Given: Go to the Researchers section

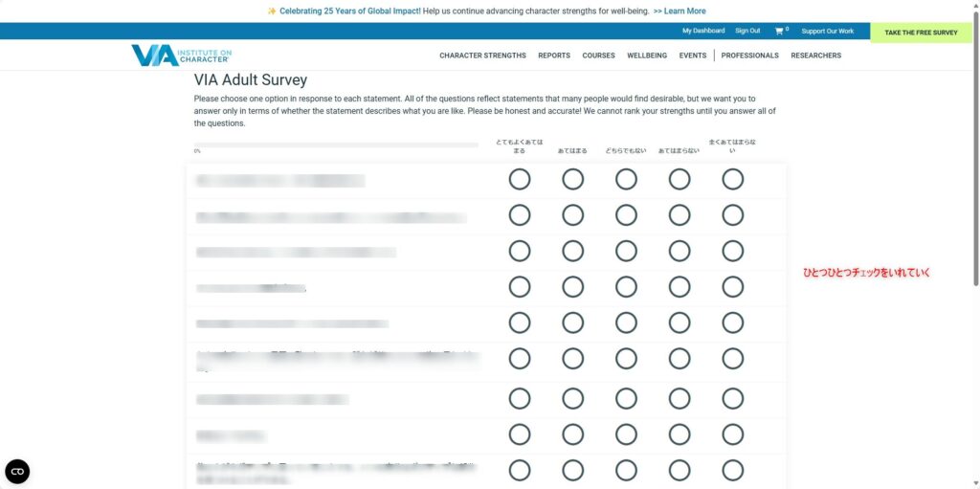Looking at the screenshot, I should (815, 56).
